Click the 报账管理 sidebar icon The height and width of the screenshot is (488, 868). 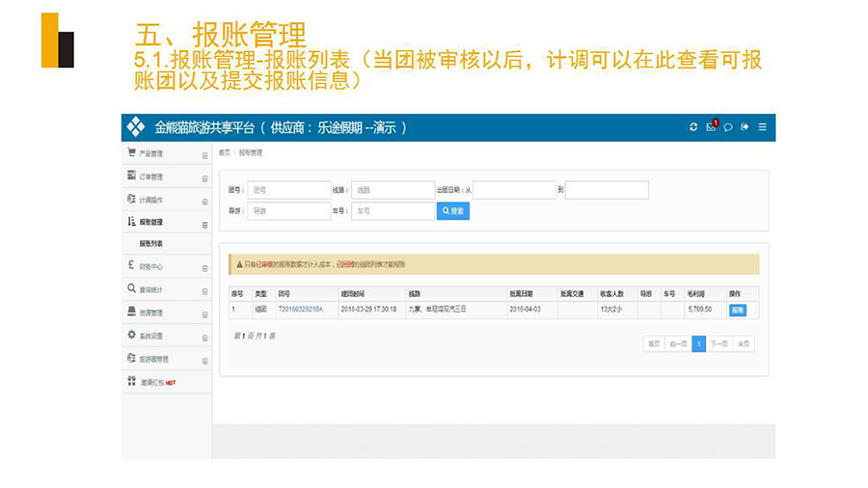pos(131,221)
